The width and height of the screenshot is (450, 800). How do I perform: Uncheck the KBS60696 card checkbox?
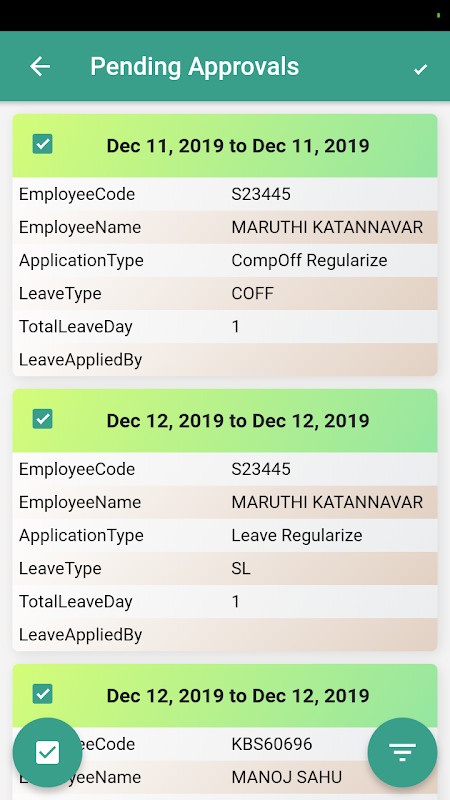pos(42,694)
